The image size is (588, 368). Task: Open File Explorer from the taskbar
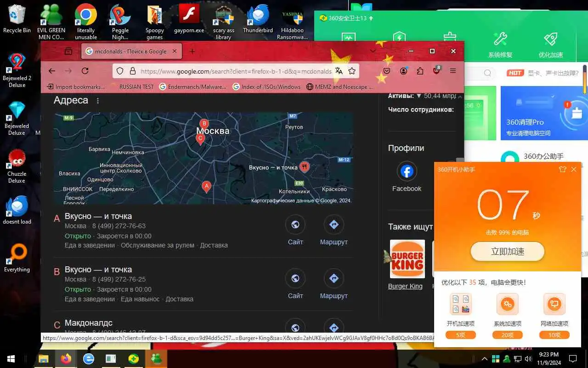44,359
